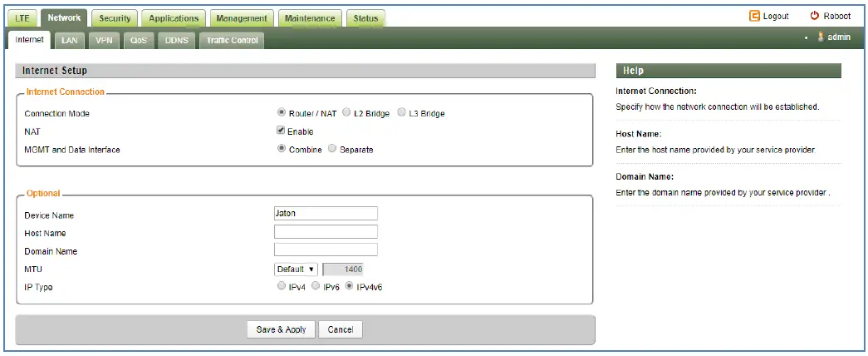Viewport: 868px width, 356px height.
Task: Click the admin username text
Action: (839, 37)
